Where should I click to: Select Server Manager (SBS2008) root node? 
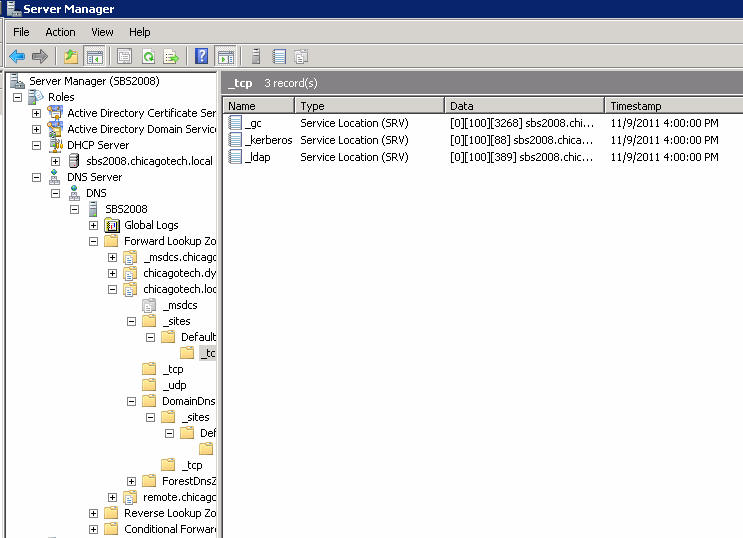94,81
